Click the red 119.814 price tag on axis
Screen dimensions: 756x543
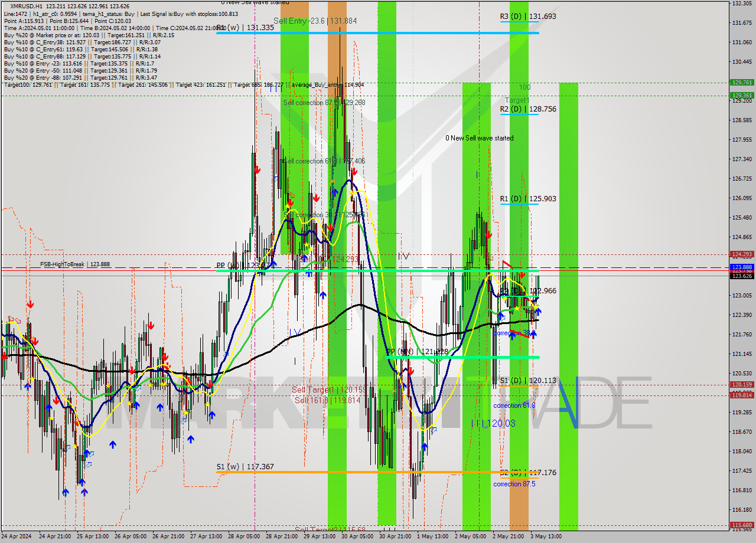[742, 395]
